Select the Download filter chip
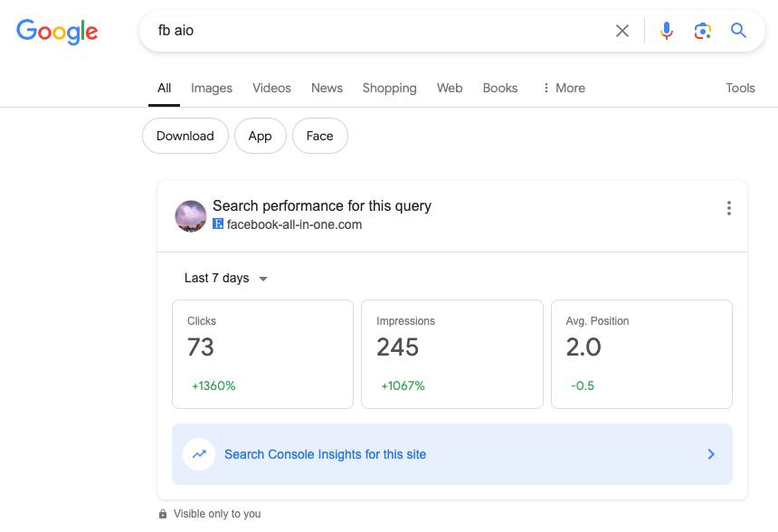 coord(185,136)
